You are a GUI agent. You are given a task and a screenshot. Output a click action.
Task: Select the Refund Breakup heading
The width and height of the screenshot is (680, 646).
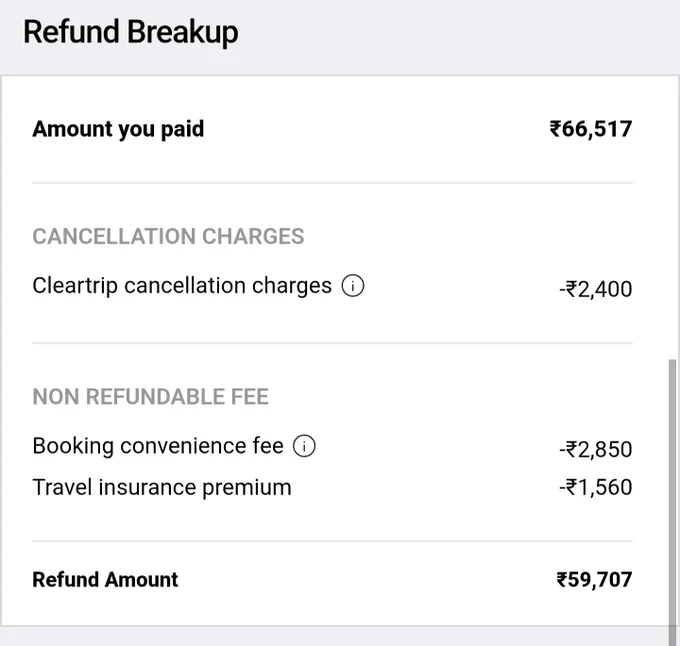pyautogui.click(x=131, y=32)
